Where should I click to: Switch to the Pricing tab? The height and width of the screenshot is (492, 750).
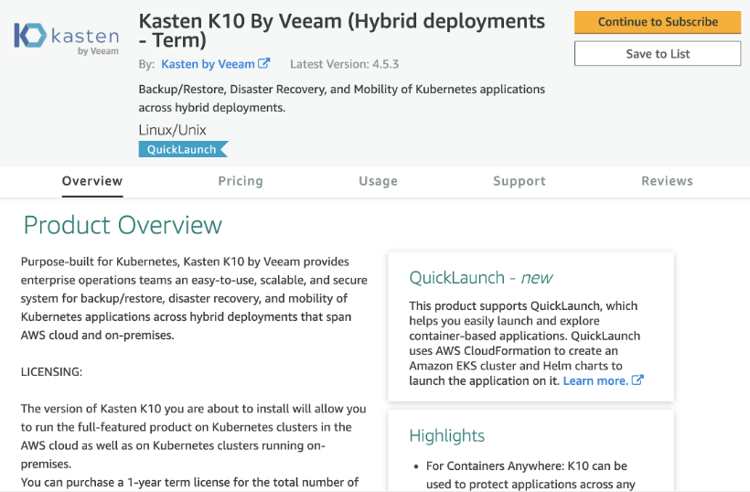click(x=241, y=181)
